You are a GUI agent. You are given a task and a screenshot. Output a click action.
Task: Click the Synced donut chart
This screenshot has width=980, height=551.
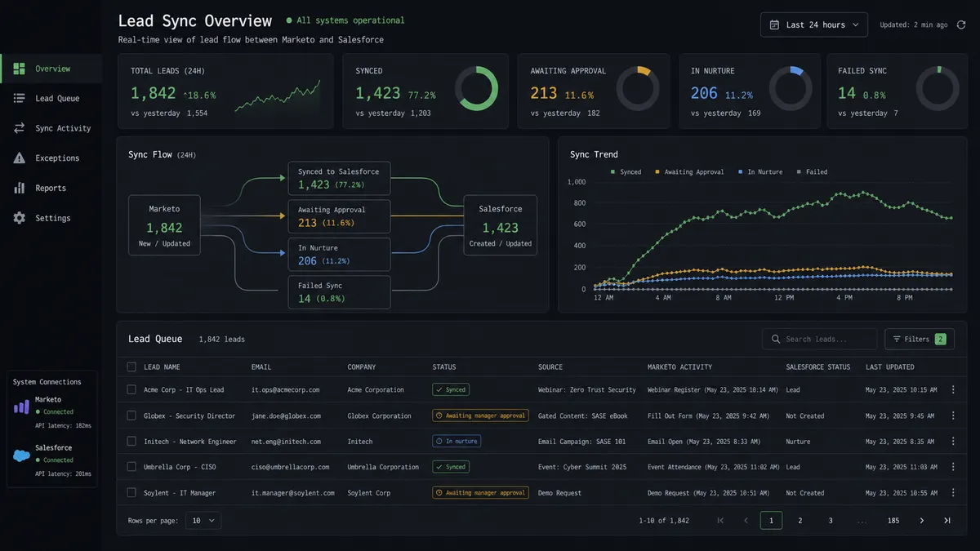pyautogui.click(x=476, y=88)
